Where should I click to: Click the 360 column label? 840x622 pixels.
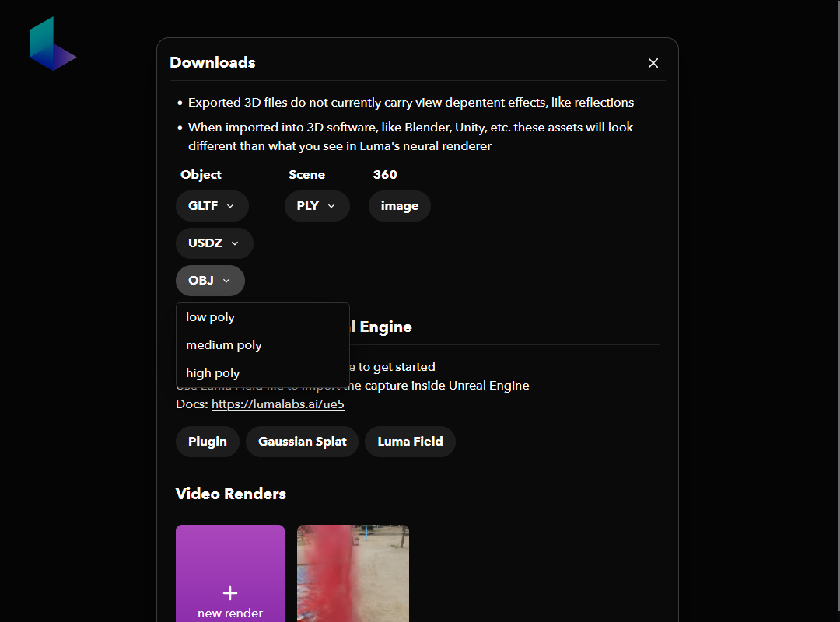pyautogui.click(x=385, y=175)
